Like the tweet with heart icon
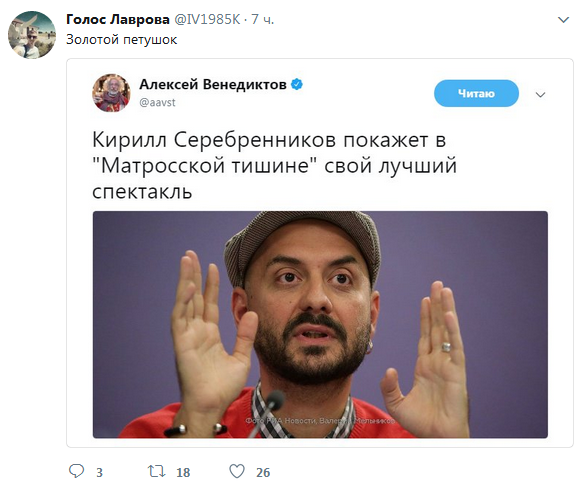 [x=237, y=471]
